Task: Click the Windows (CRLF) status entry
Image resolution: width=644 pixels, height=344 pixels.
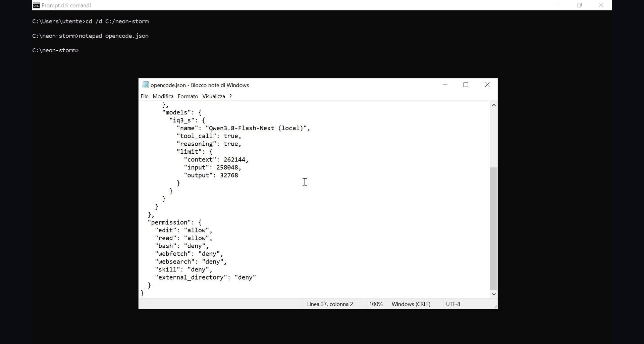Action: point(411,304)
